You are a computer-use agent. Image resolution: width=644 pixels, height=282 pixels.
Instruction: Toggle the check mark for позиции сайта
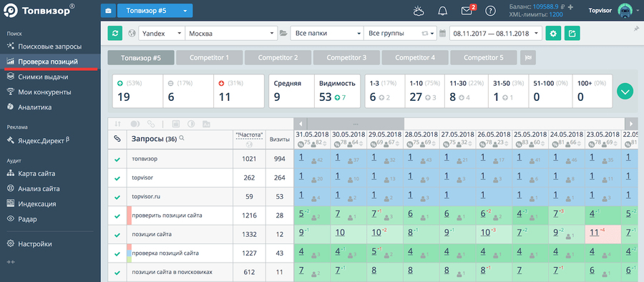click(117, 235)
